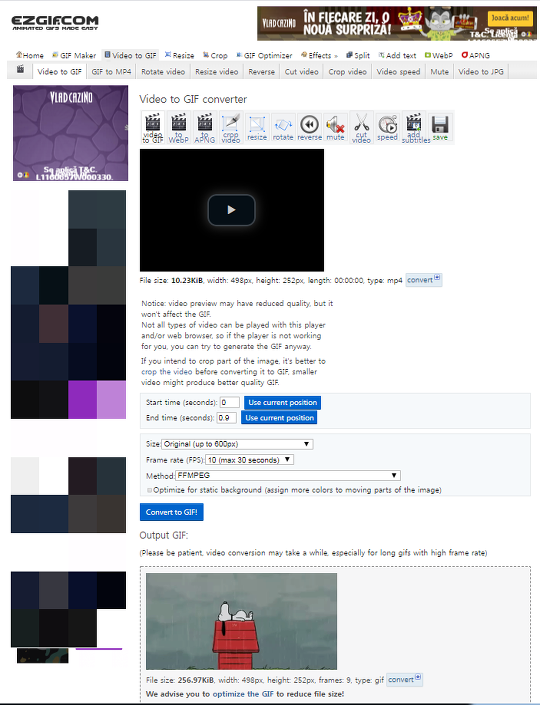Open the cut video scissors icon
540x705 pixels.
[361, 127]
